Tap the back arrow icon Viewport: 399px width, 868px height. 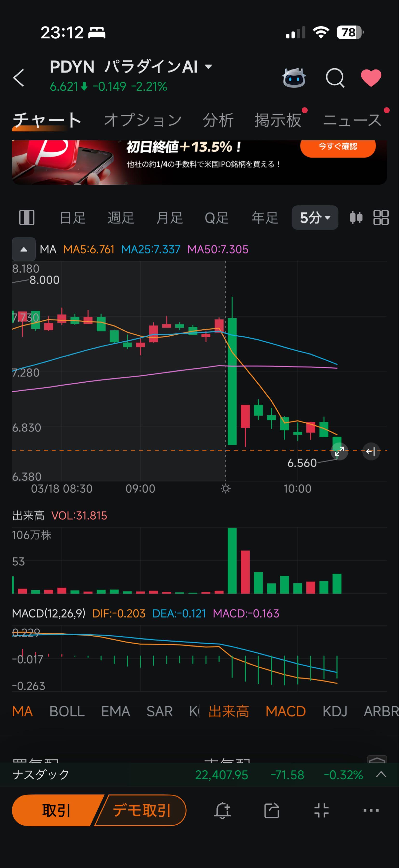click(19, 78)
